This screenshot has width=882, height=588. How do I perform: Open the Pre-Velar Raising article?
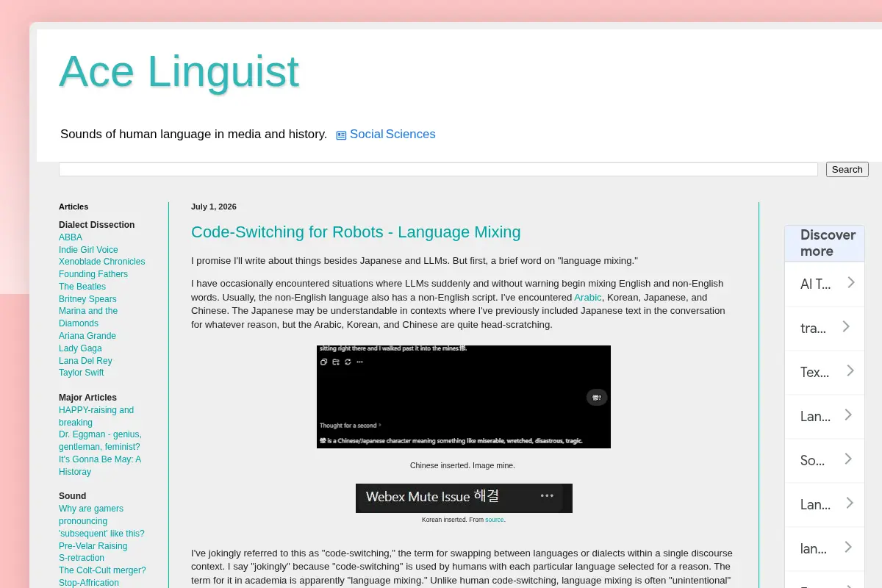click(x=93, y=546)
